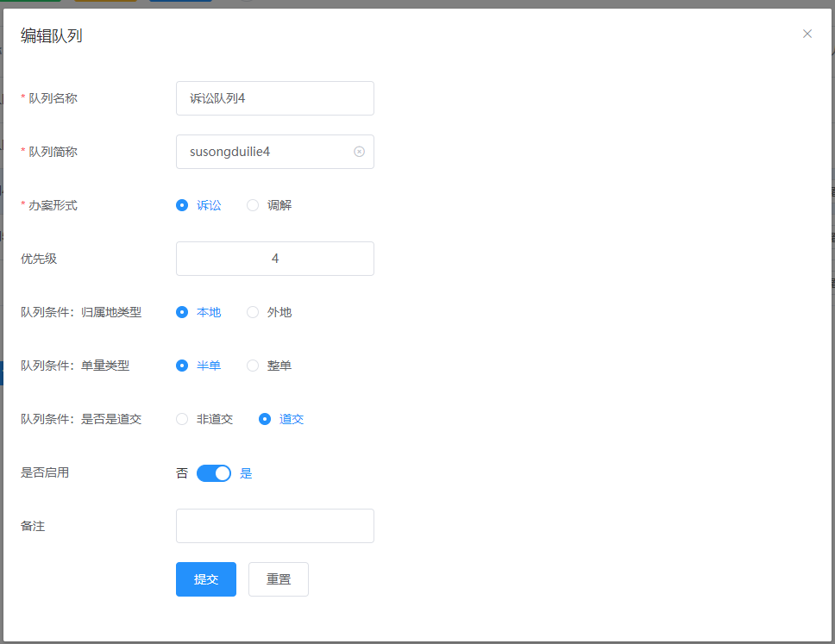The image size is (835, 644).
Task: Choose 非道交 option
Action: click(204, 419)
